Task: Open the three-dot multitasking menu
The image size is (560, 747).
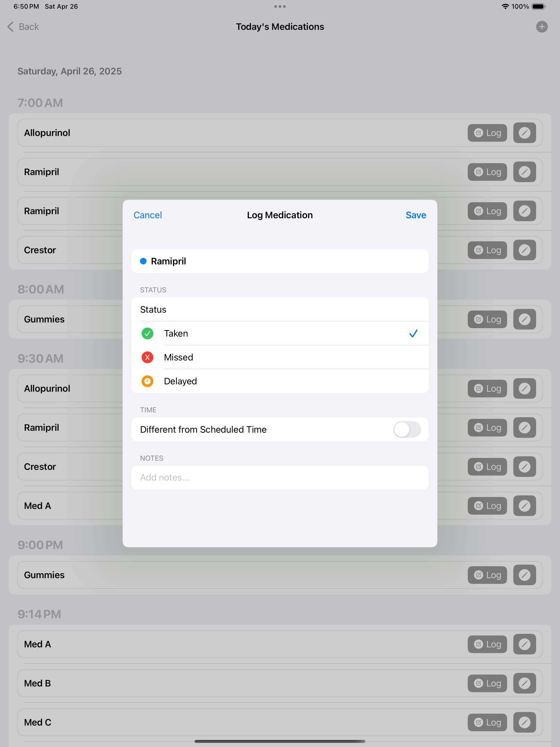Action: pos(280,7)
